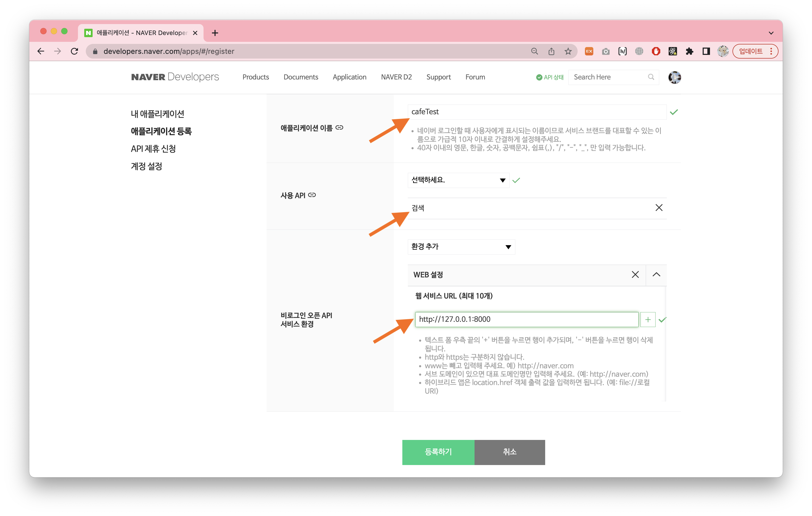Open the 선택하세요 API dropdown
The width and height of the screenshot is (812, 516).
pyautogui.click(x=458, y=180)
